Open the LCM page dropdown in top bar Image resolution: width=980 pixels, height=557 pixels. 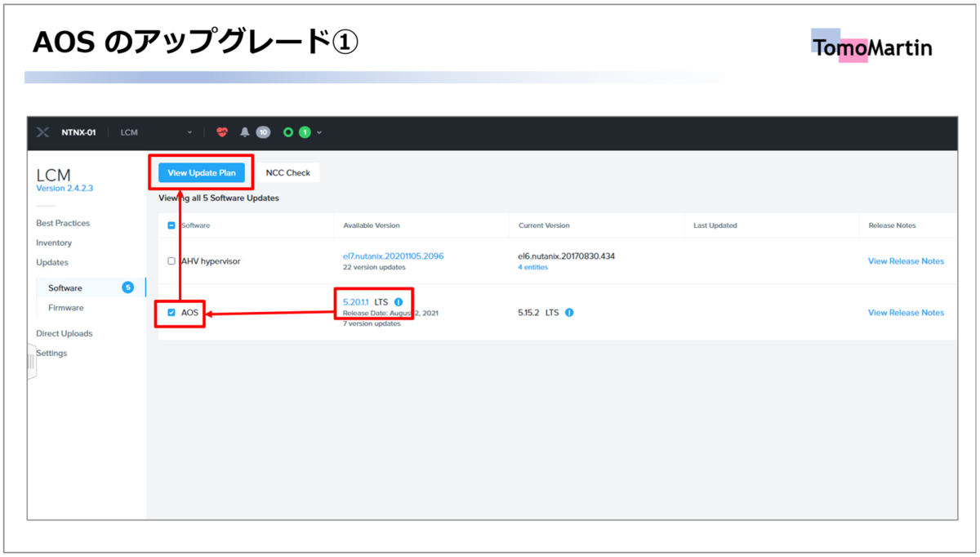click(x=156, y=132)
